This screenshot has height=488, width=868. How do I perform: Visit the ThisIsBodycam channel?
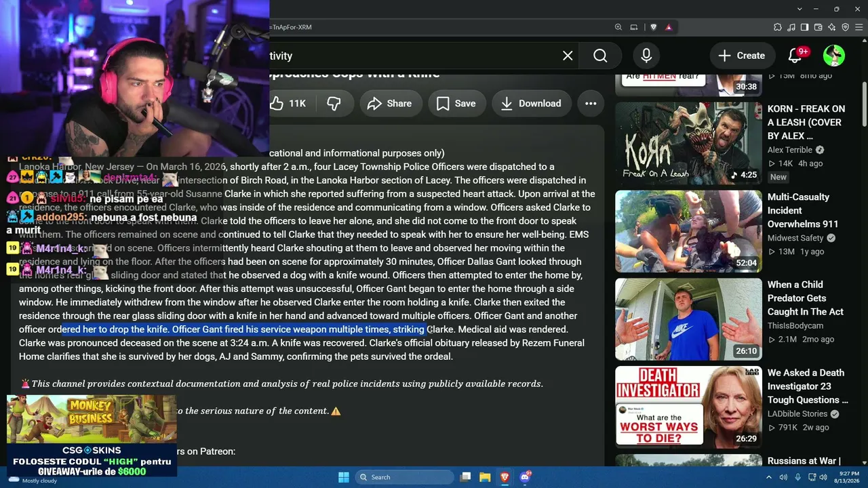[795, 326]
